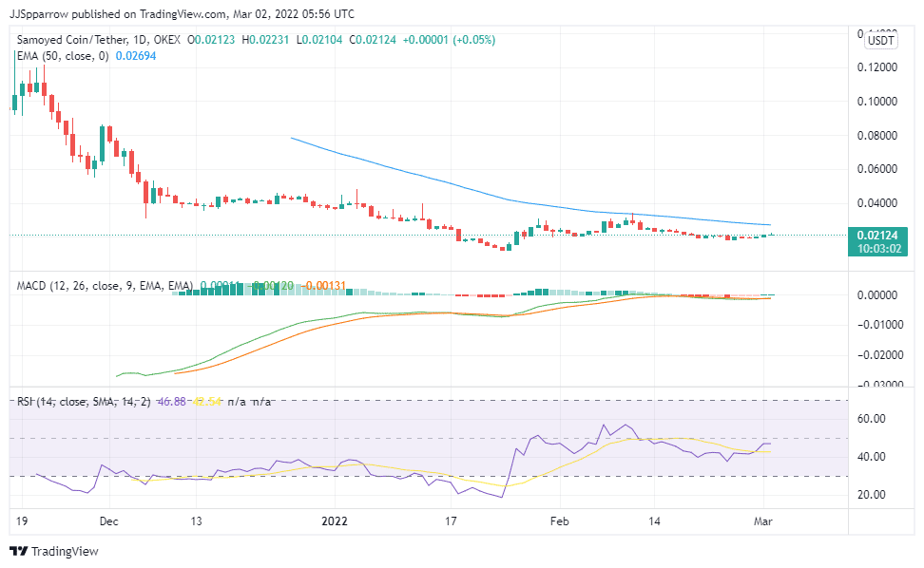Click the MACD value -0.00131

tap(323, 286)
